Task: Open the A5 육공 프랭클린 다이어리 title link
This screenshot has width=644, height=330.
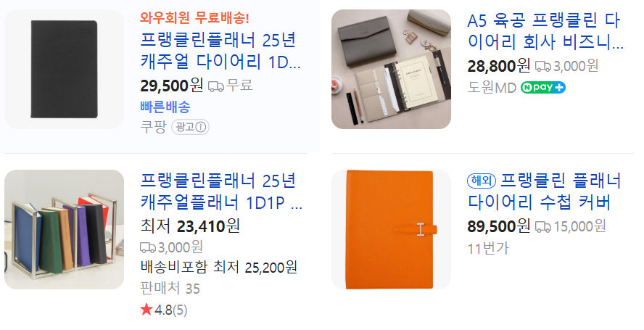Action: point(545,31)
